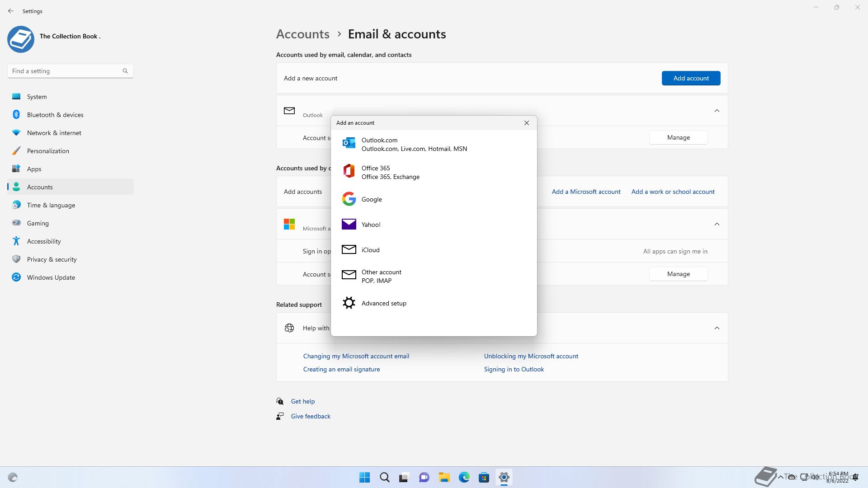Click the Accounts breadcrumb heading

tap(302, 34)
